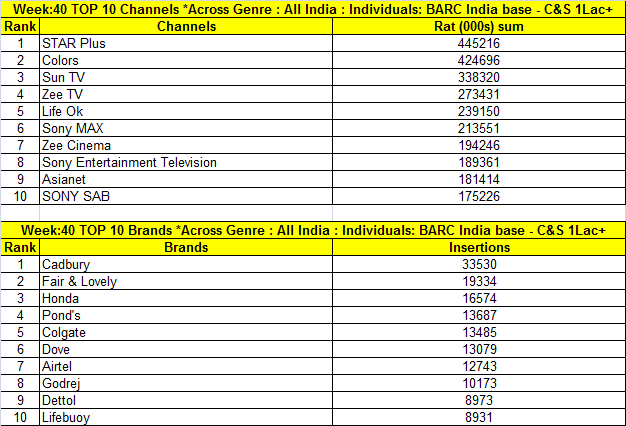Image resolution: width=626 pixels, height=426 pixels.
Task: Click rating value 175226
Action: pyautogui.click(x=479, y=196)
